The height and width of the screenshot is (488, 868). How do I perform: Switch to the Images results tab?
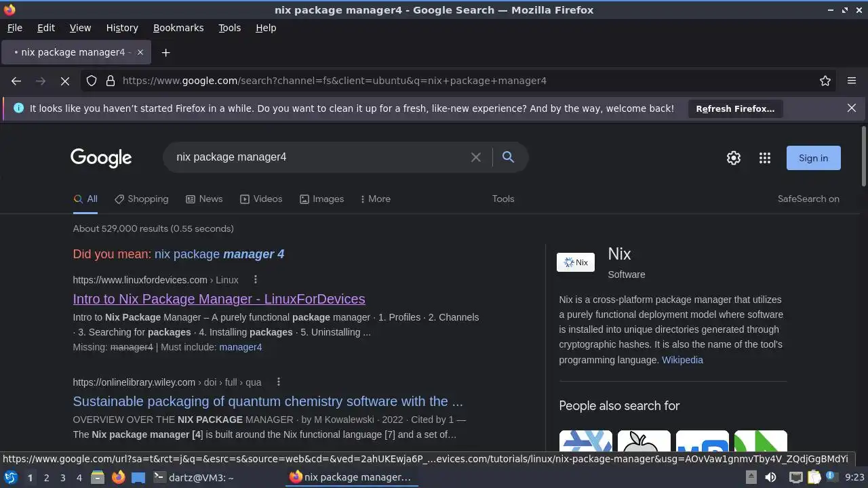[x=321, y=199]
